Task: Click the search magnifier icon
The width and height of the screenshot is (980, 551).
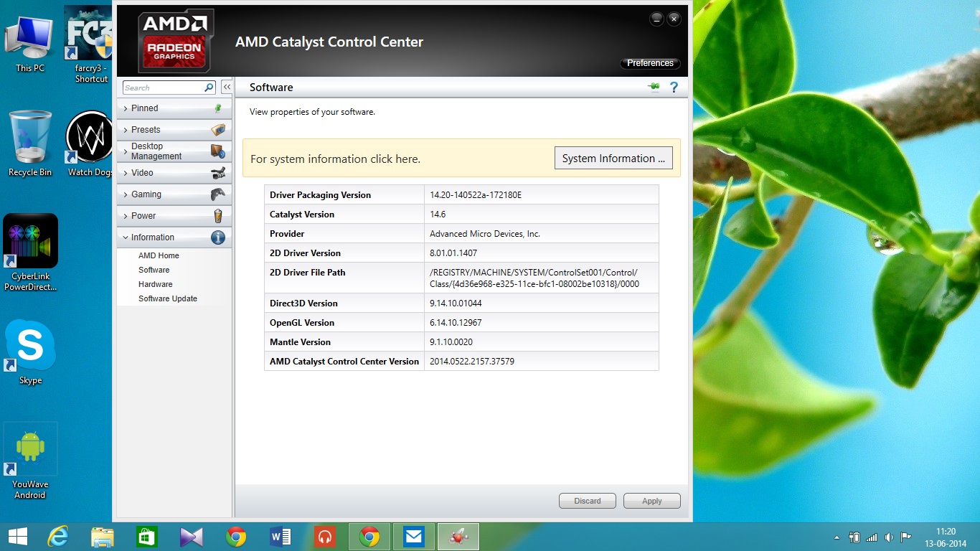Action: click(209, 88)
